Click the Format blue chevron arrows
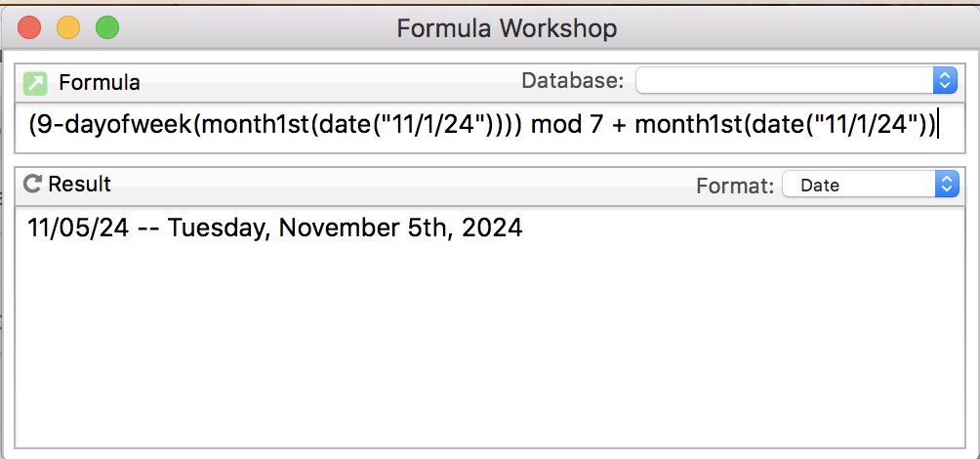 point(947,185)
